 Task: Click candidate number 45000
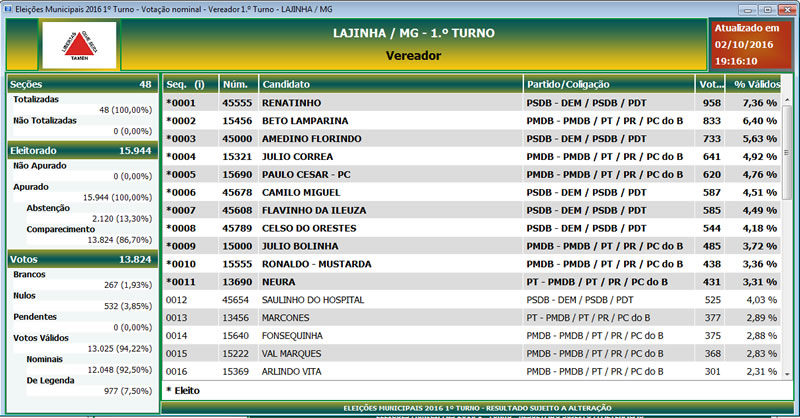[237, 138]
